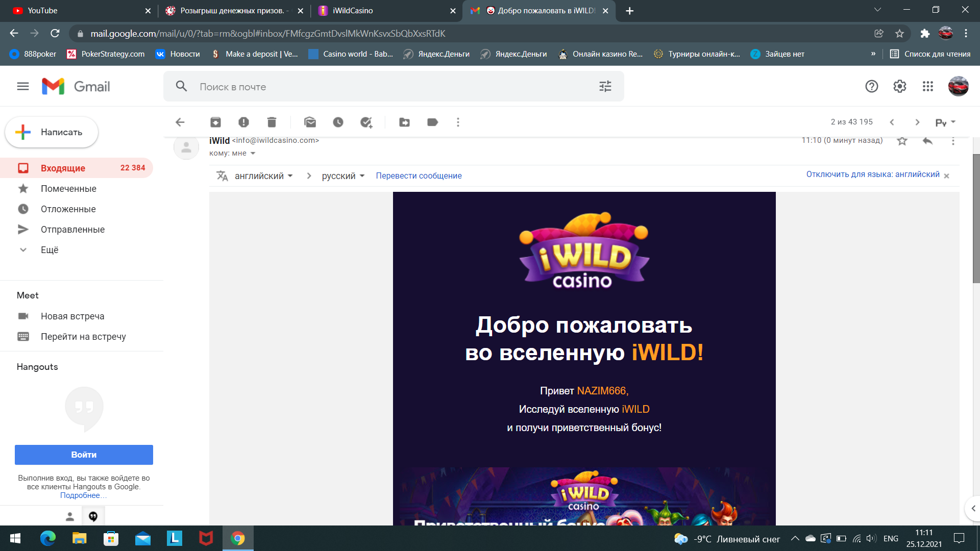
Task: Open the target language русский dropdown
Action: (x=343, y=176)
